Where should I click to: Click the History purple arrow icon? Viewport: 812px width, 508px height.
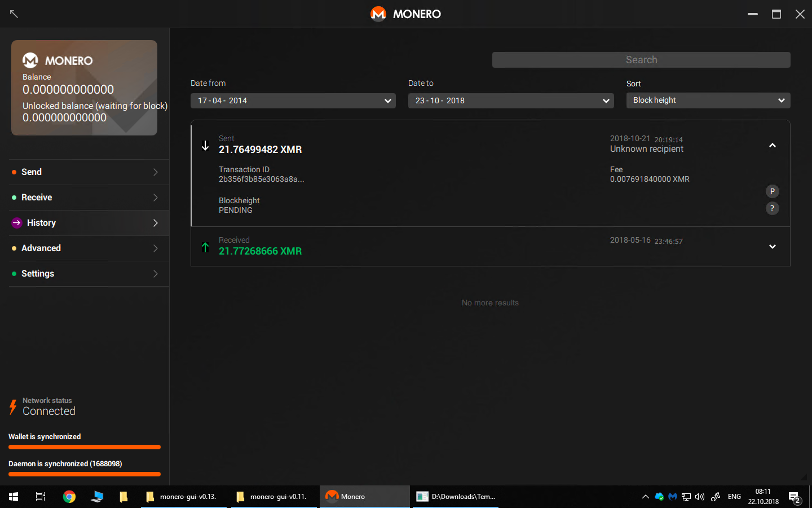17,223
